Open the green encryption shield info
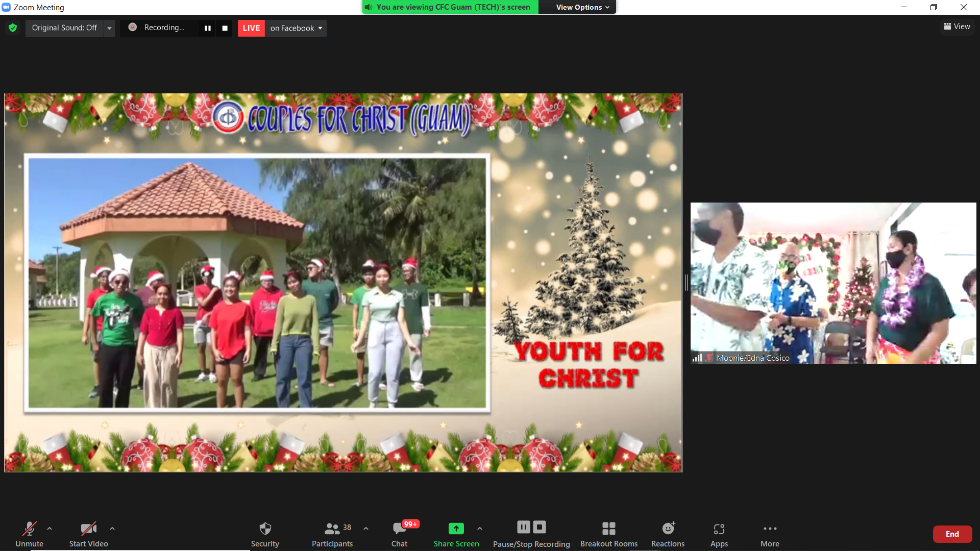This screenshot has width=980, height=551. (x=13, y=28)
